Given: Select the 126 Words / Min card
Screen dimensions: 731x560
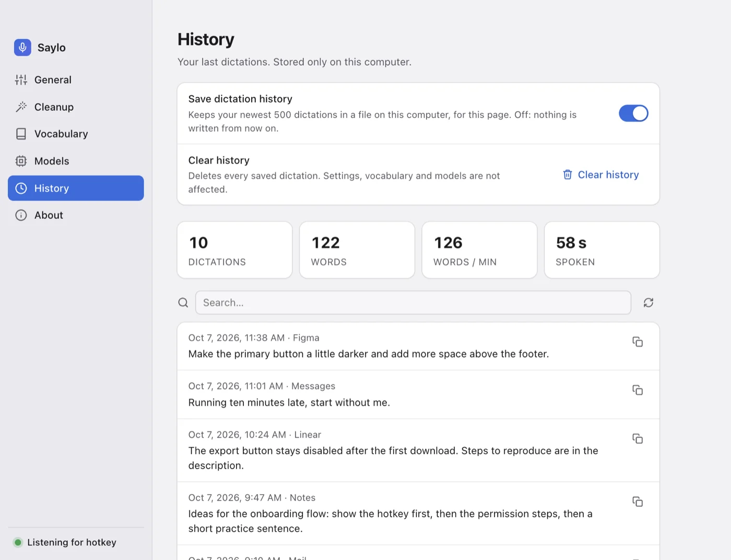Looking at the screenshot, I should pos(479,250).
